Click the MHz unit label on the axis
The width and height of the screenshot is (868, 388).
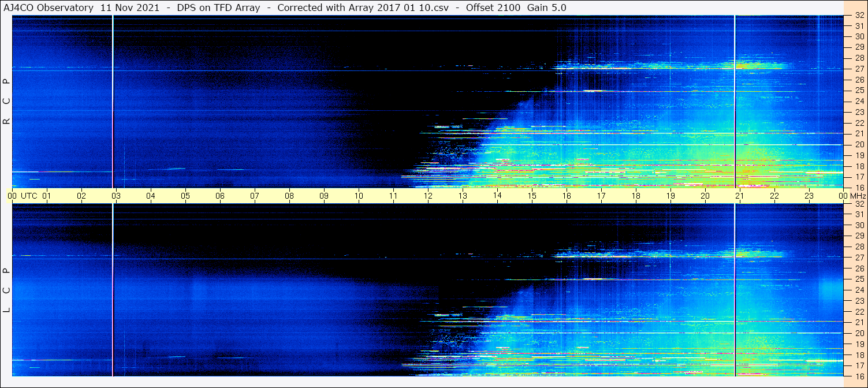[x=858, y=196]
